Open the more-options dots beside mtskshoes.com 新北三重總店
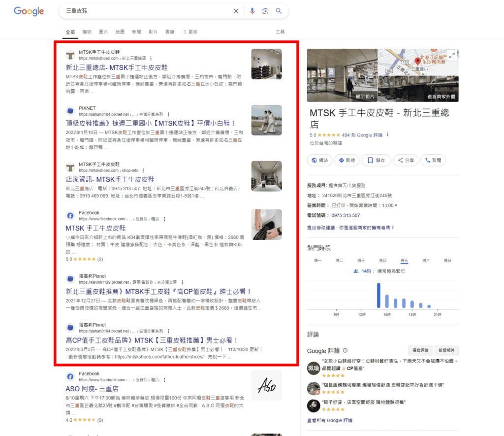This screenshot has width=504, height=436. [151, 58]
